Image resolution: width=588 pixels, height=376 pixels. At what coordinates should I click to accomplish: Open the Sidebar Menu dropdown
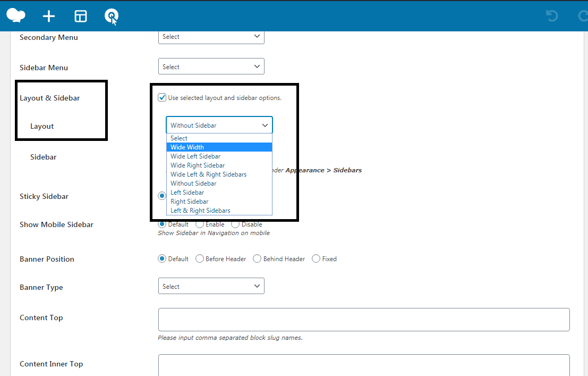point(211,66)
